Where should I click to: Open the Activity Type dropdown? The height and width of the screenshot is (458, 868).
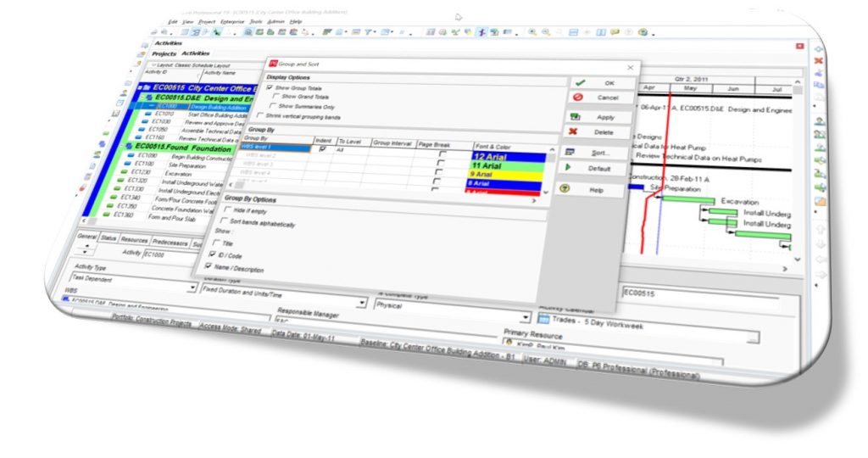pos(192,288)
